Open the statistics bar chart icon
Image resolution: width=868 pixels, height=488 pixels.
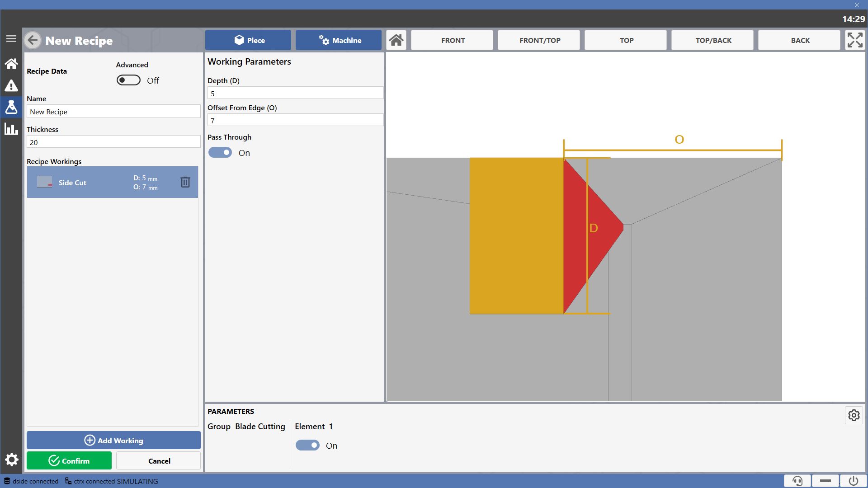pyautogui.click(x=11, y=129)
